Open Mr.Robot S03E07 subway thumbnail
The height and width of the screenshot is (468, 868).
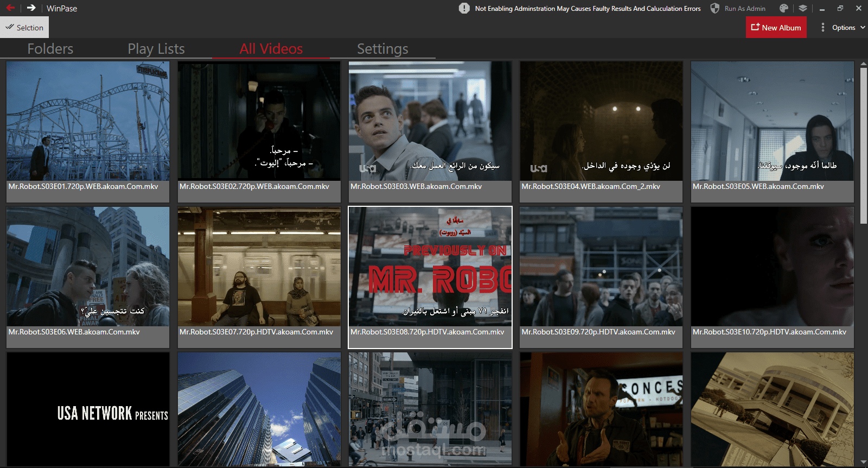click(x=259, y=267)
